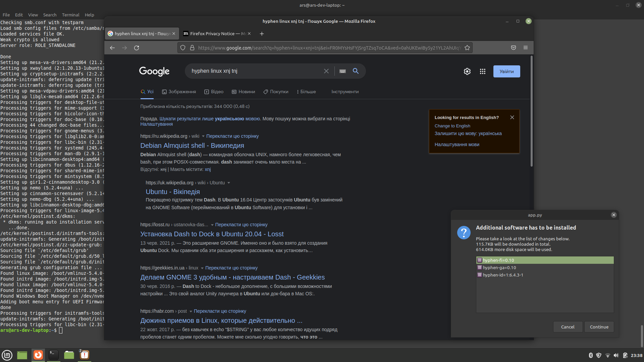Screen dimensions: 644x362
Task: Close the Google search tab
Action: (x=174, y=34)
